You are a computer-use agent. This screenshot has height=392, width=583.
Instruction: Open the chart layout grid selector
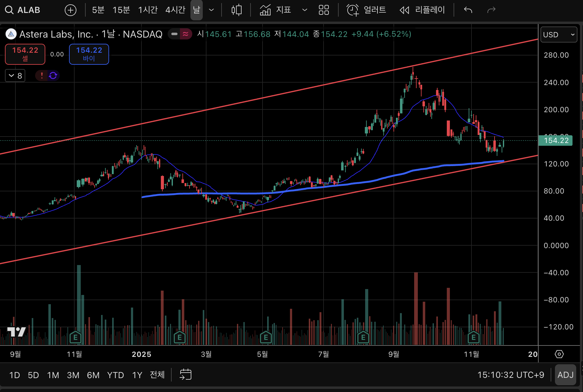324,10
